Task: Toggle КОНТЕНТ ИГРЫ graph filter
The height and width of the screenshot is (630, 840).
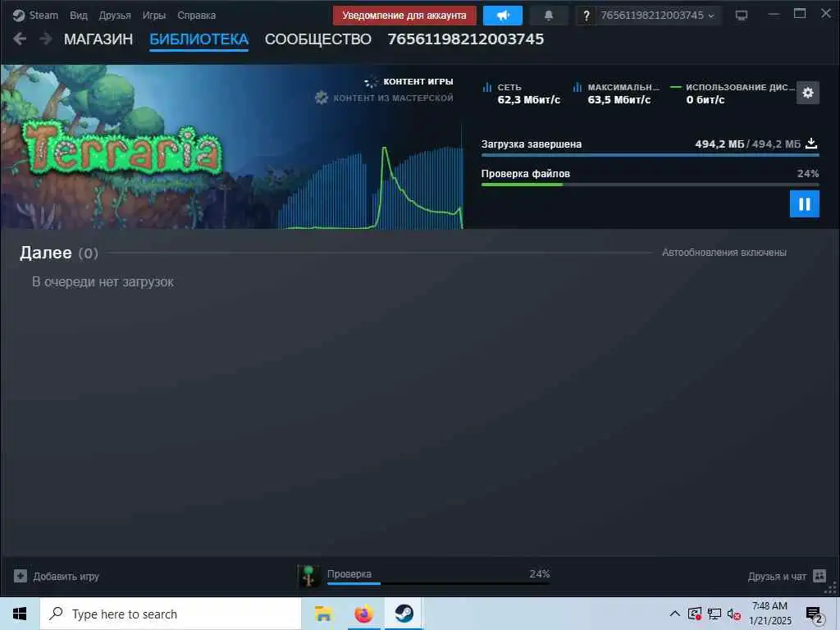Action: pyautogui.click(x=409, y=81)
